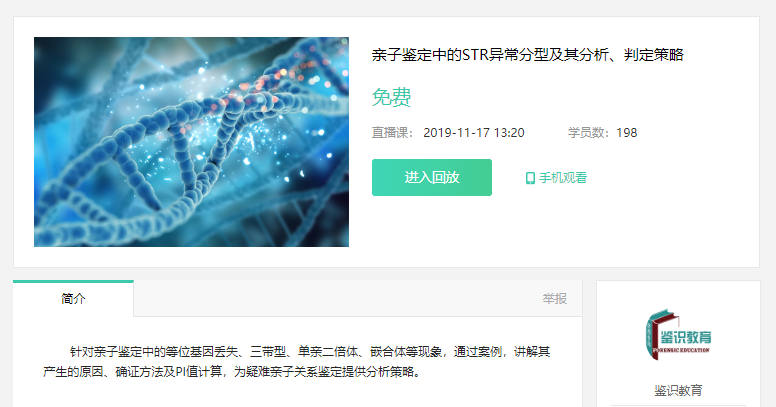The height and width of the screenshot is (407, 776).
Task: Select the 直播课 label
Action: 392,133
